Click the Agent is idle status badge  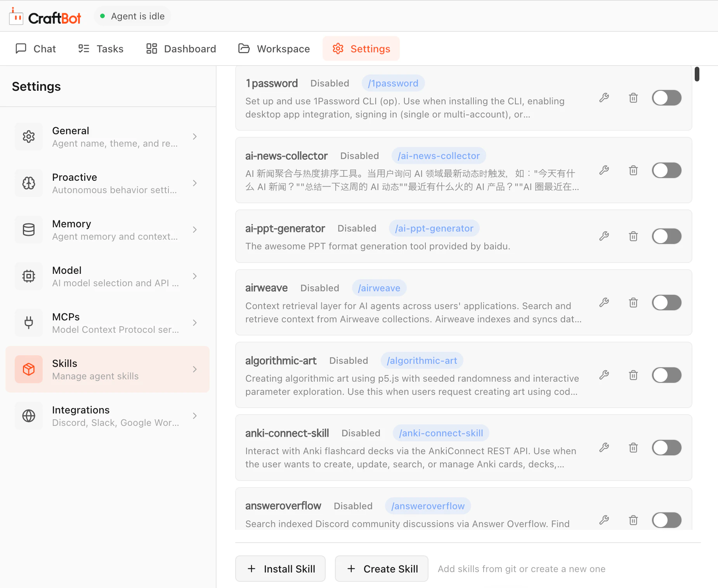pos(132,16)
